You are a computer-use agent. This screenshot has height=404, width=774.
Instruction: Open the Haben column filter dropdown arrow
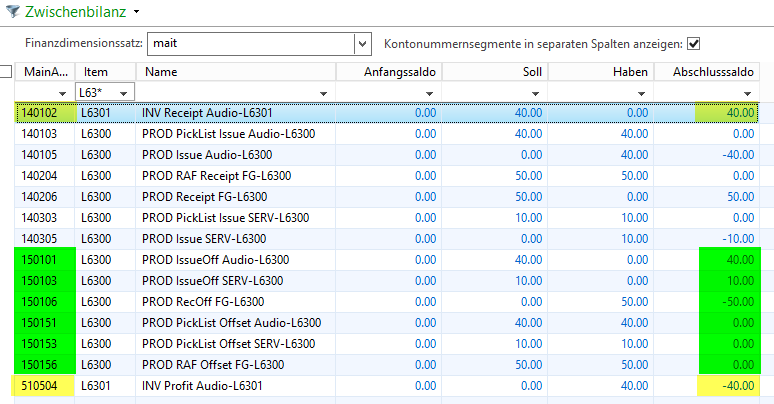click(641, 93)
